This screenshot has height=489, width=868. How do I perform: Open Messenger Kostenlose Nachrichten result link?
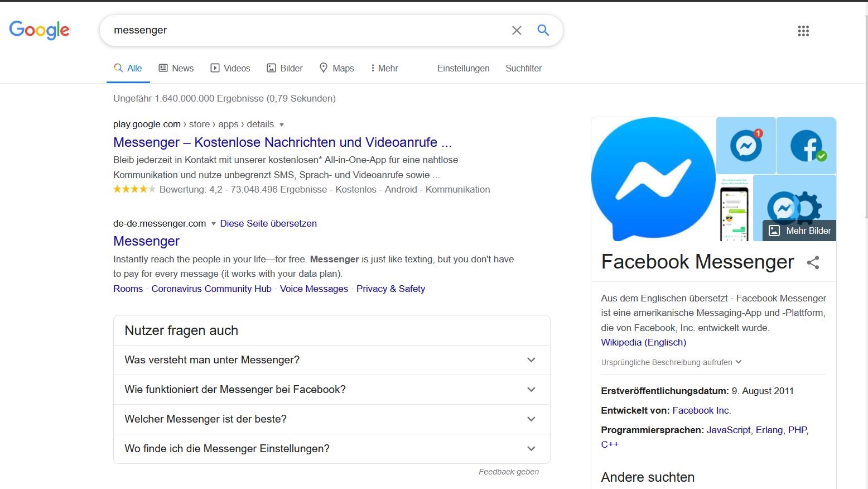point(282,142)
